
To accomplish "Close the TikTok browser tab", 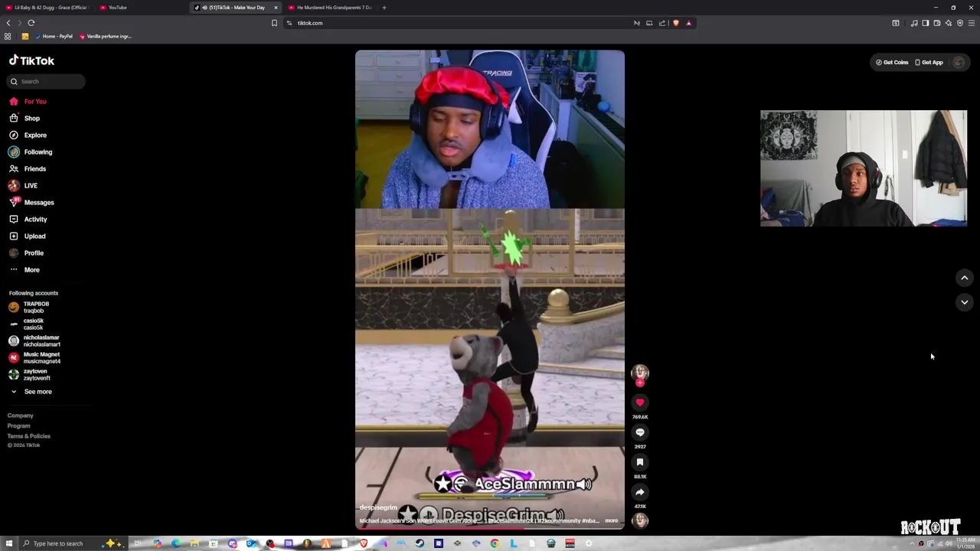I will (x=276, y=8).
